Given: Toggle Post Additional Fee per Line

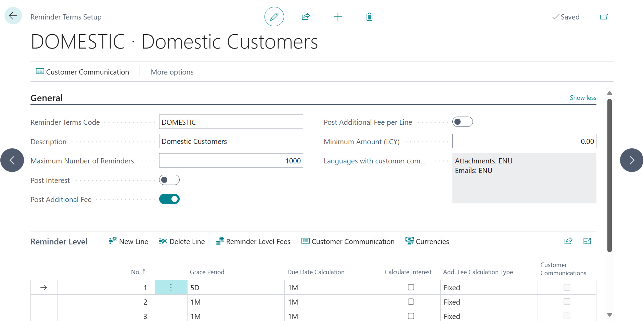Looking at the screenshot, I should (462, 122).
